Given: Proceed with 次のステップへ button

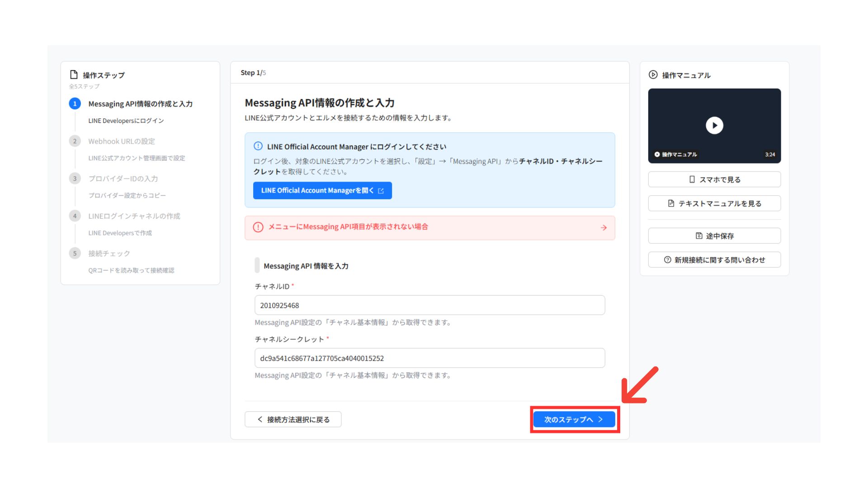Looking at the screenshot, I should [x=574, y=419].
